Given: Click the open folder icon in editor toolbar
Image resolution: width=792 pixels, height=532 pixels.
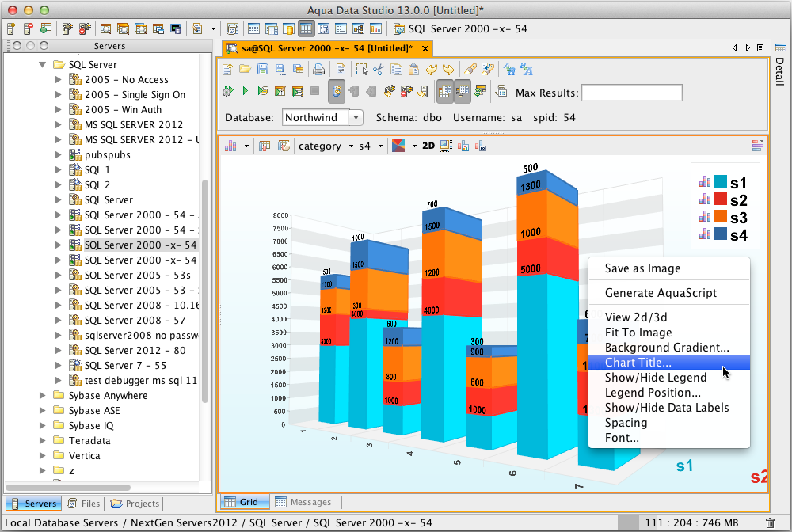Looking at the screenshot, I should click(x=246, y=70).
